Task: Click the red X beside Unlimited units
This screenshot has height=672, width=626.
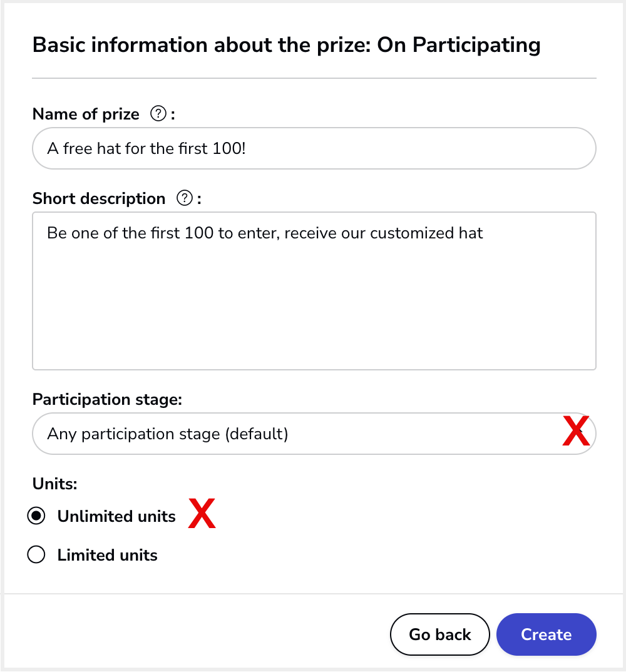Action: (202, 513)
